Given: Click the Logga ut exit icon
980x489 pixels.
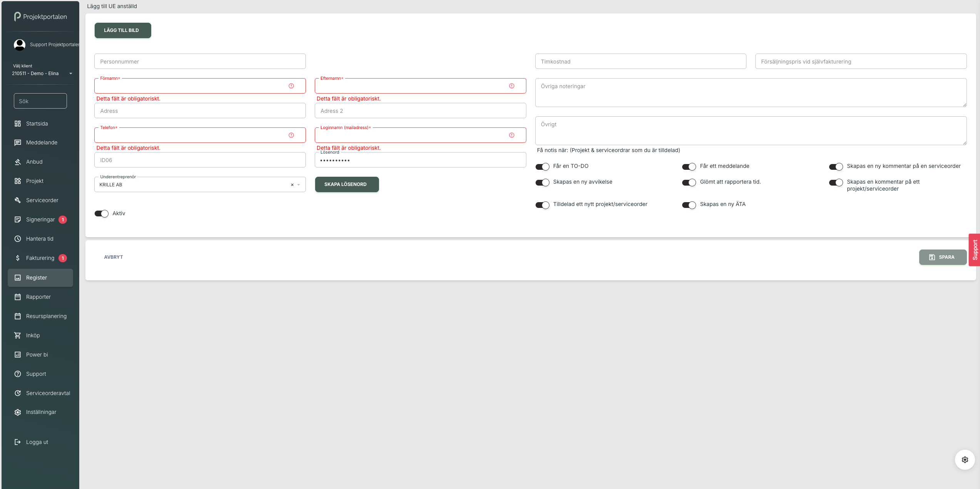Looking at the screenshot, I should coord(18,442).
